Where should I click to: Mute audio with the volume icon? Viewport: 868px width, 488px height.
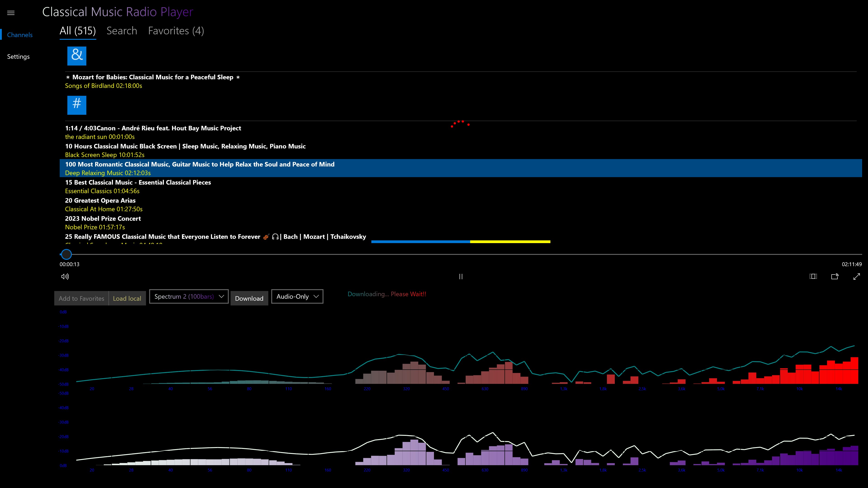point(65,277)
